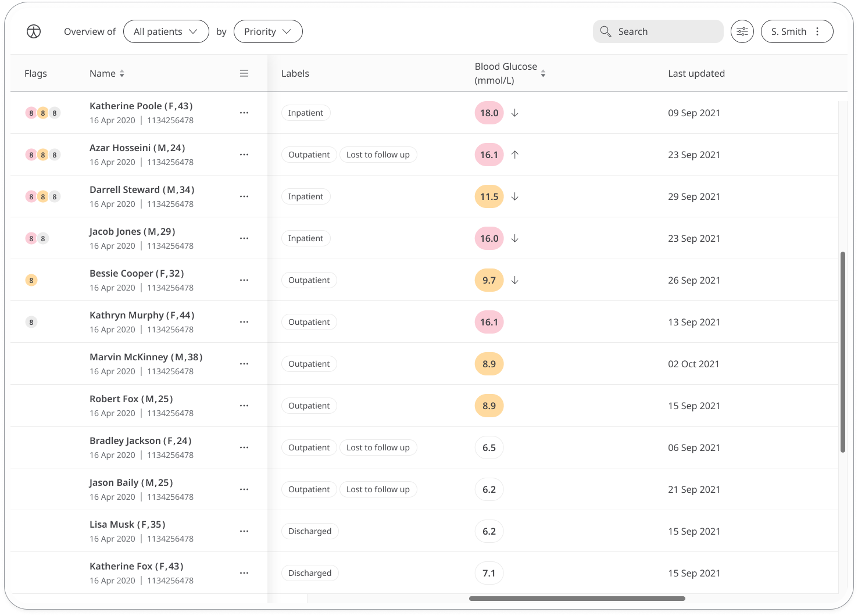
Task: Open the column options hamburger icon
Action: click(x=244, y=73)
